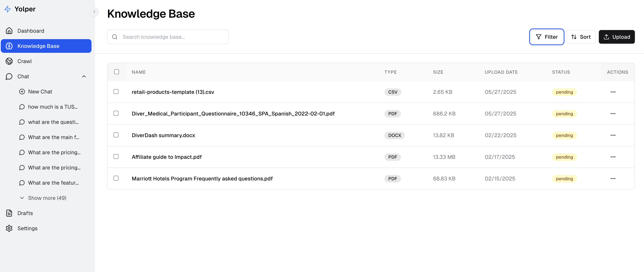Image resolution: width=644 pixels, height=272 pixels.
Task: Click the chat icon beside 'What are the main f…'
Action: [22, 137]
